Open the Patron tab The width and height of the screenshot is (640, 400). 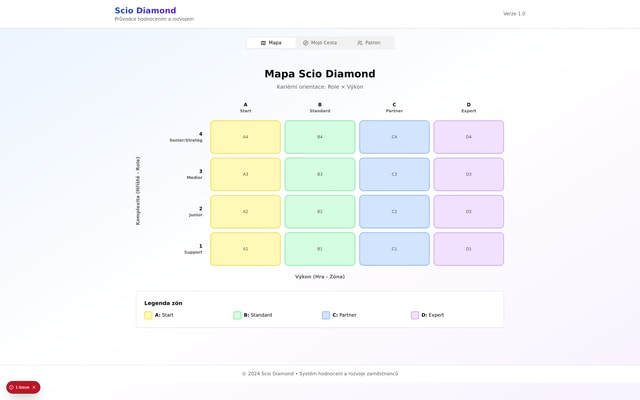(369, 43)
